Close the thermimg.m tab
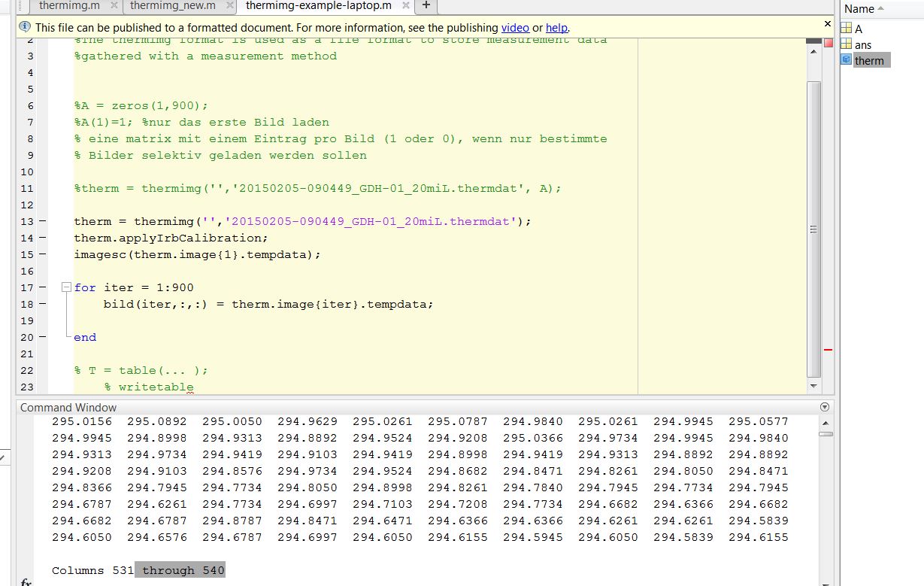The width and height of the screenshot is (924, 586). click(114, 5)
